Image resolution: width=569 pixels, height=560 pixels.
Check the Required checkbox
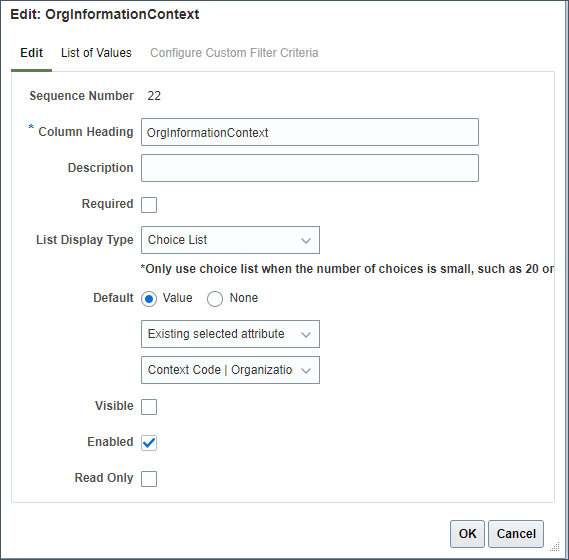[x=149, y=205]
